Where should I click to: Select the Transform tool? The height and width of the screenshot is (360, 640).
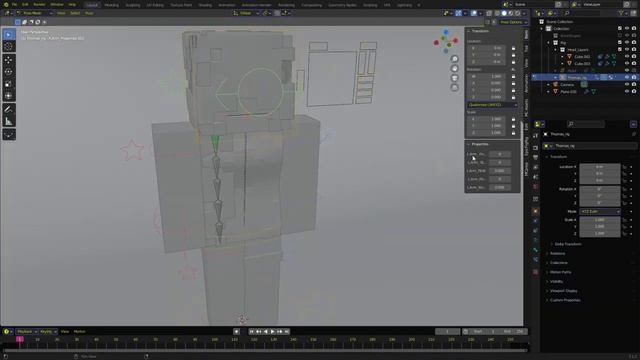(9, 96)
